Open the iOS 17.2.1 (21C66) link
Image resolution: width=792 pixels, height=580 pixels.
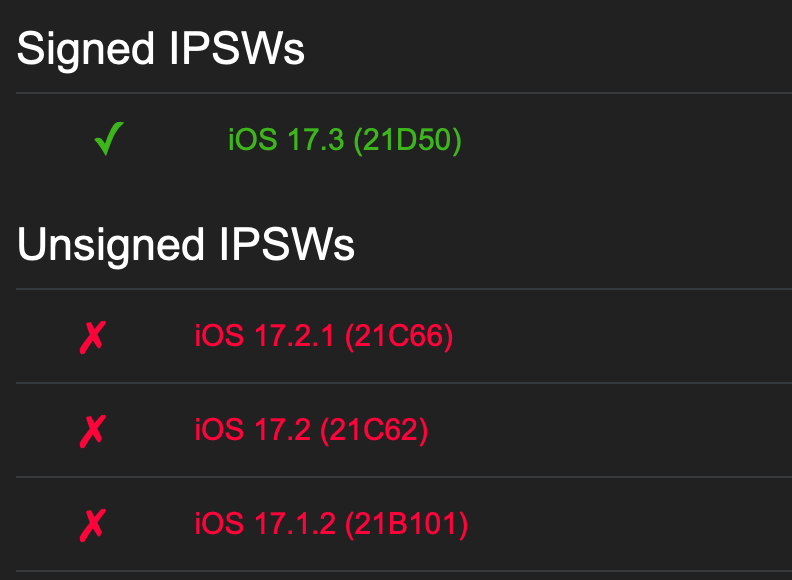click(323, 336)
